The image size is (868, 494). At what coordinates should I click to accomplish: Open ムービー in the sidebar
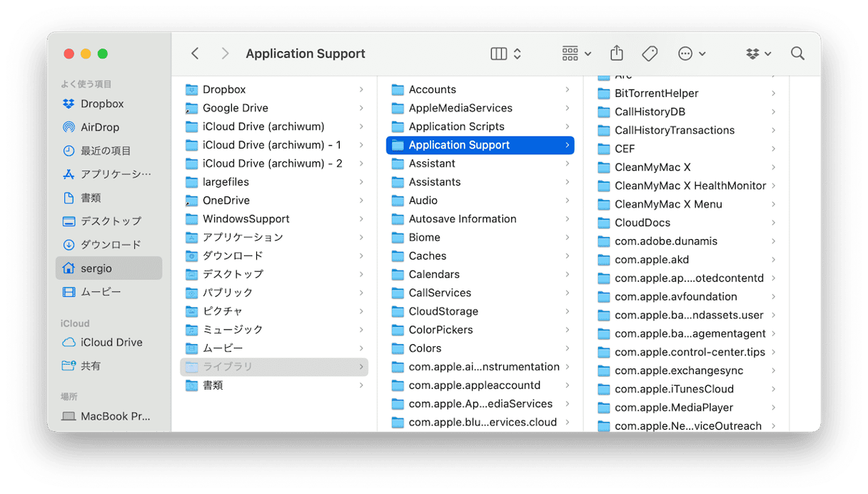coord(108,292)
